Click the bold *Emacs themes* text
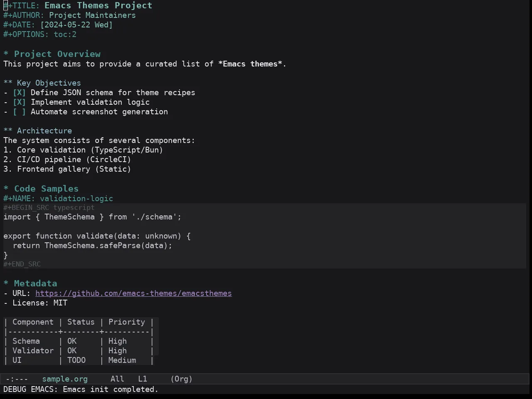Viewport: 532px width, 399px height. (250, 64)
